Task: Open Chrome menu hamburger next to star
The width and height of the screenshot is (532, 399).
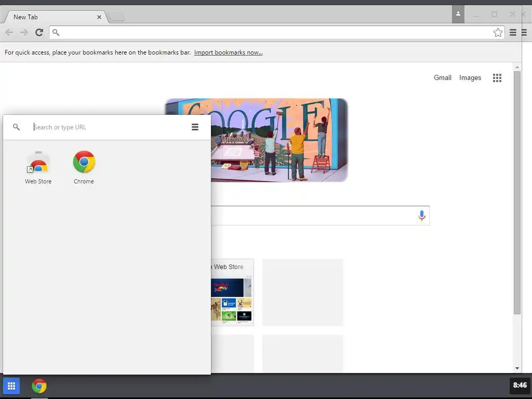Action: (513, 33)
